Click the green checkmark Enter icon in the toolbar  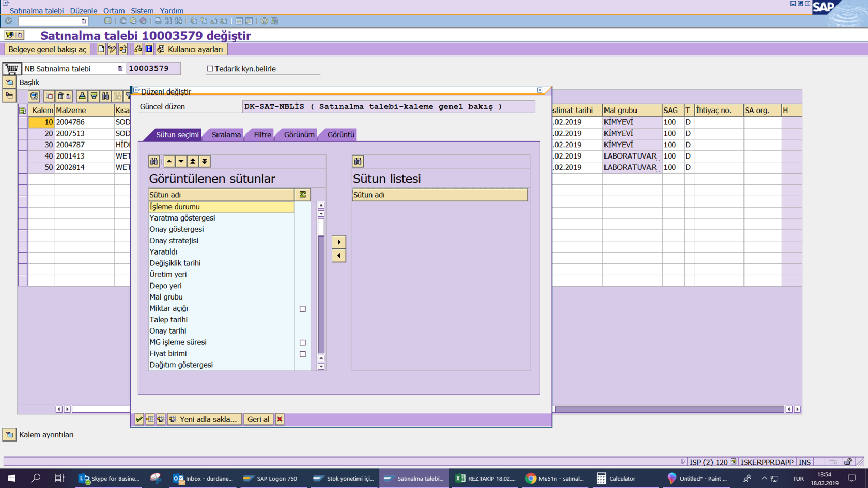point(8,21)
